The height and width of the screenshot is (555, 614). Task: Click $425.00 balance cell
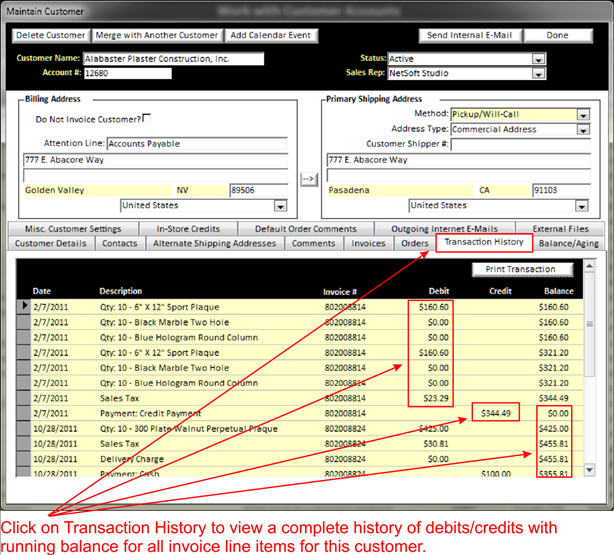point(553,428)
